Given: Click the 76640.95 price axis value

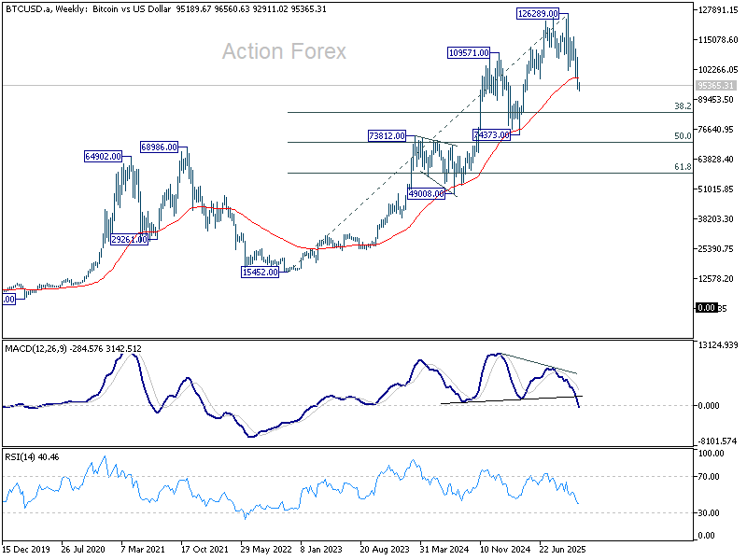Looking at the screenshot, I should click(715, 129).
